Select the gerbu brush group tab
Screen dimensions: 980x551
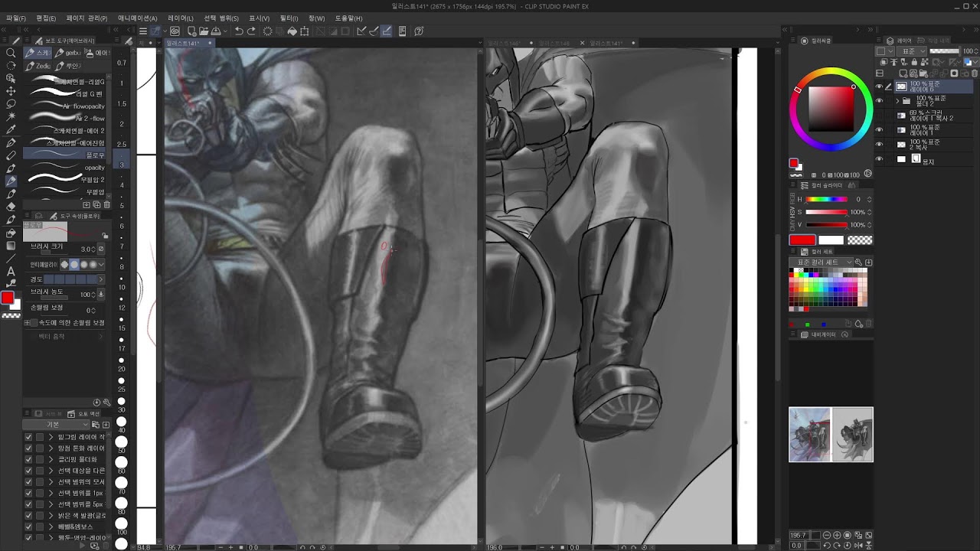(68, 53)
